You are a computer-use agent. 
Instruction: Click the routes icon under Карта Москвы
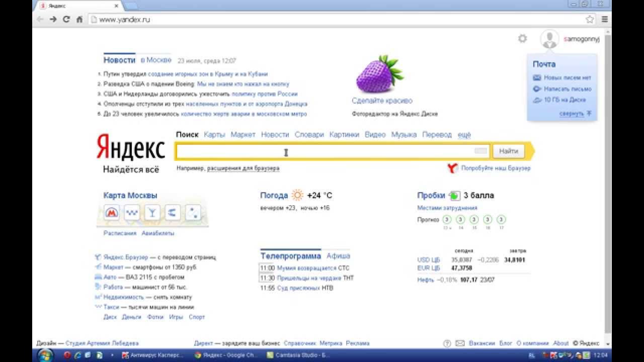(172, 213)
